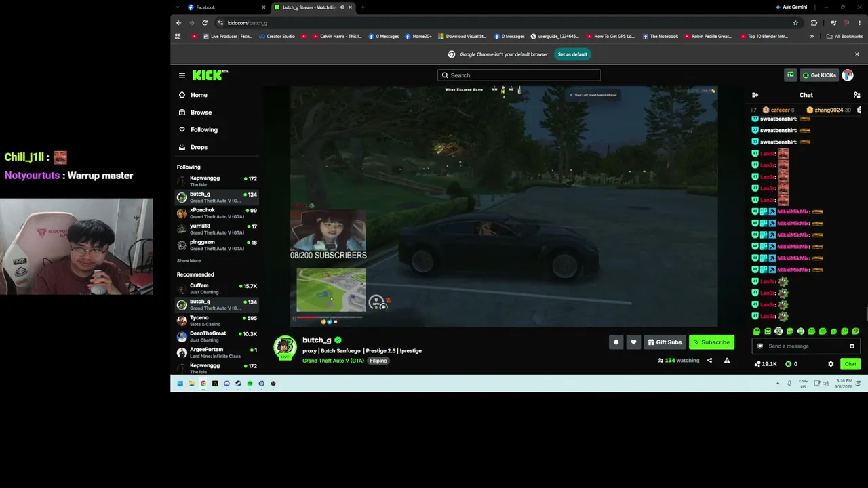Share the stream via share icon
Image resolution: width=868 pixels, height=488 pixels.
(x=709, y=361)
